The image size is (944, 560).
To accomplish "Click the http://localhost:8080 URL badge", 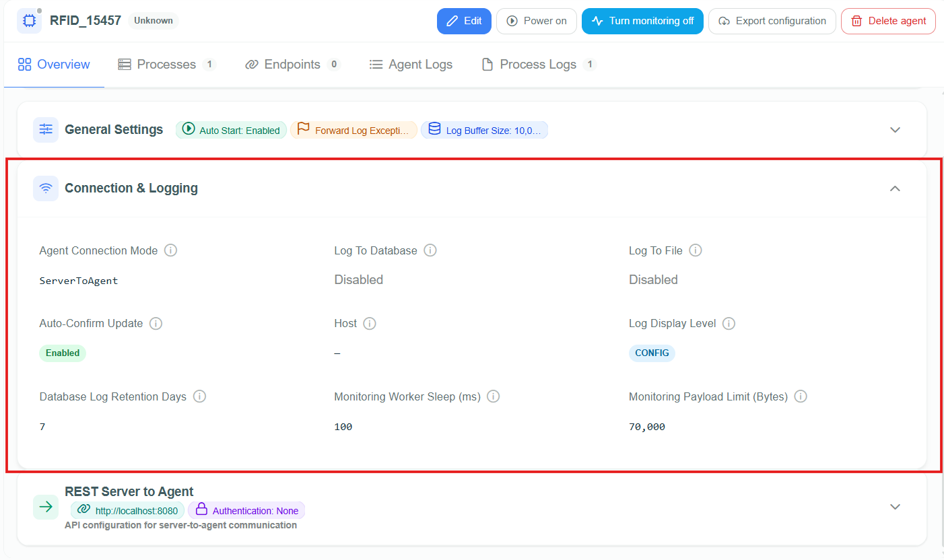I will pyautogui.click(x=127, y=511).
